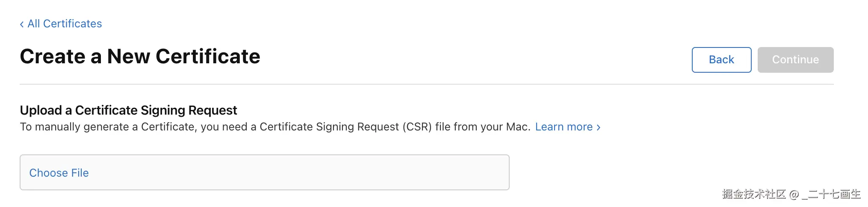Click the empty area of the file upload box
Screen dimensions: 868x207
299,173
